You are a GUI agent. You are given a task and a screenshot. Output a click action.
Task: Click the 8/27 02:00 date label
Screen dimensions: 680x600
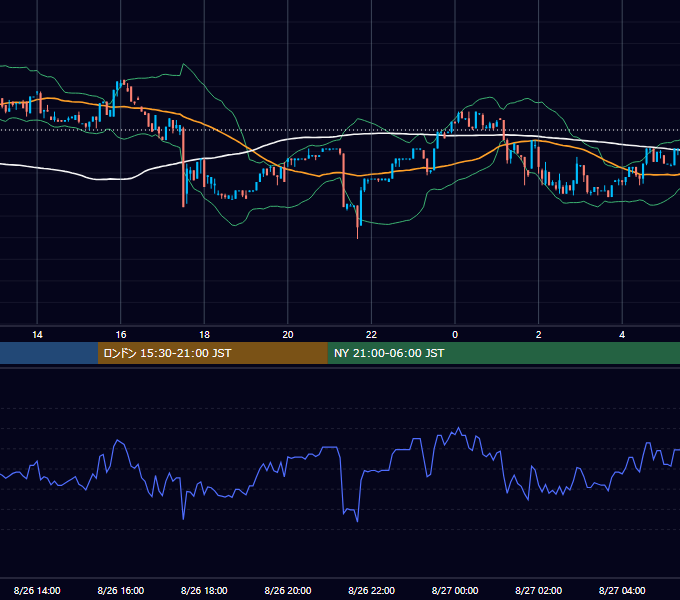click(x=539, y=590)
